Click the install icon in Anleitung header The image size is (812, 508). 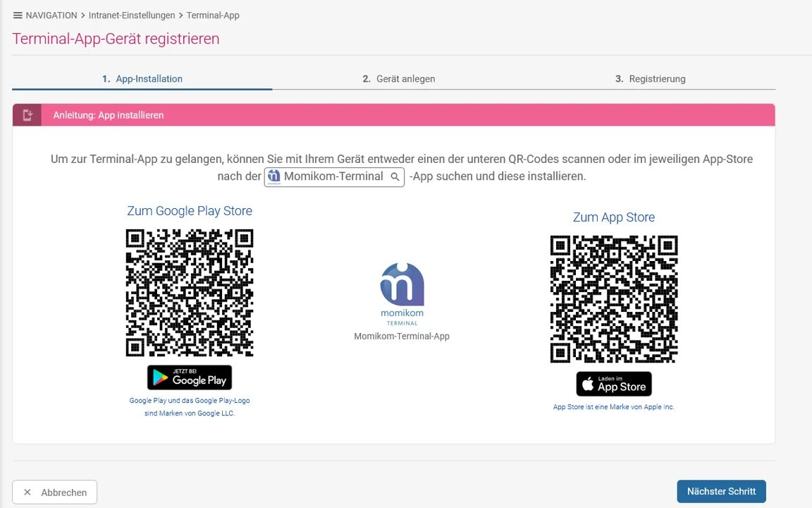[27, 115]
